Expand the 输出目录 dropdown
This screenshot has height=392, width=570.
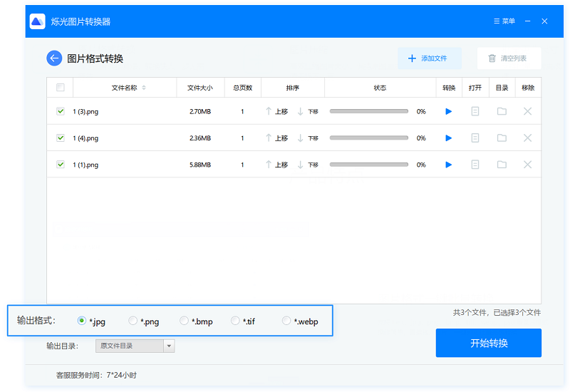tap(169, 346)
